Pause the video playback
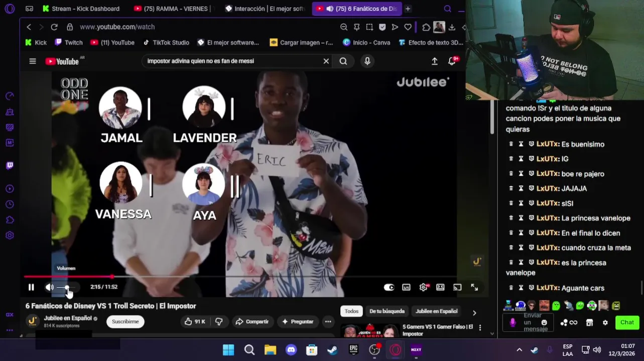Image resolution: width=644 pixels, height=361 pixels. point(31,287)
